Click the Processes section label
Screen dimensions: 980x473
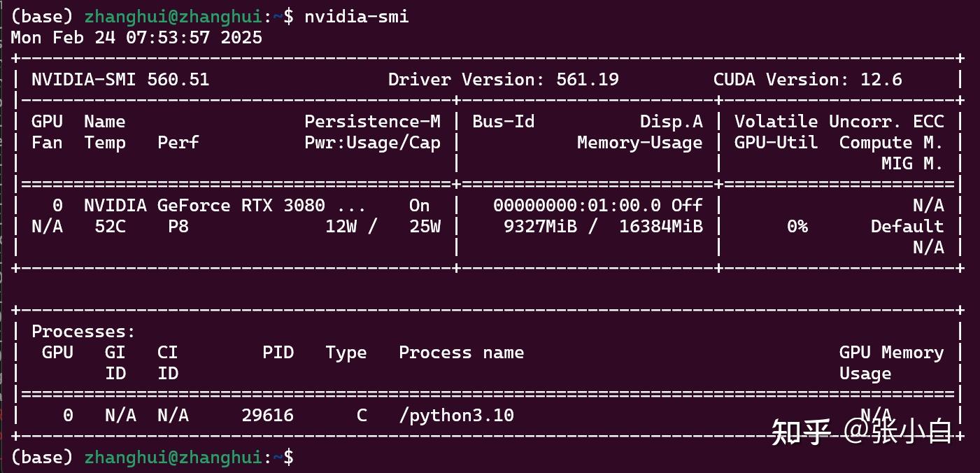click(83, 332)
